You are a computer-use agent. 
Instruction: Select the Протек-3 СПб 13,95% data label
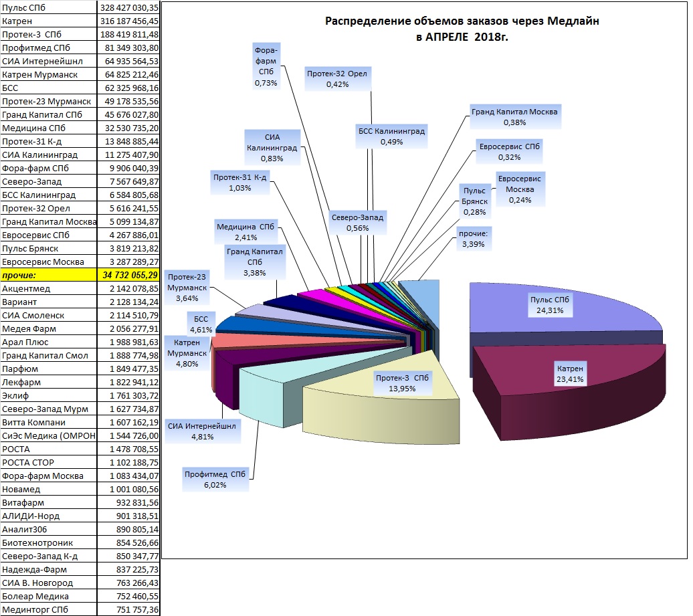[x=402, y=383]
